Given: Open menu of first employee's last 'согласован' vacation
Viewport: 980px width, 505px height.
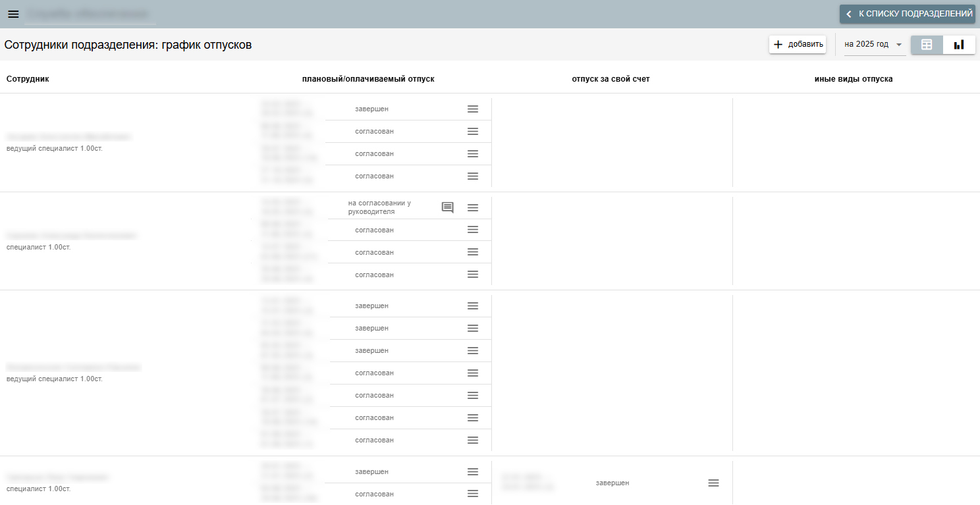Looking at the screenshot, I should [x=473, y=176].
